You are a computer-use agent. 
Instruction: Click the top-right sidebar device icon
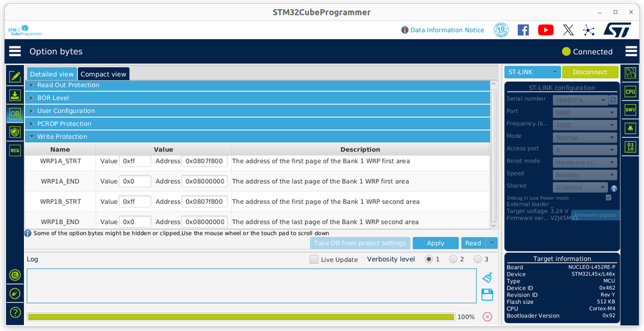pyautogui.click(x=630, y=73)
